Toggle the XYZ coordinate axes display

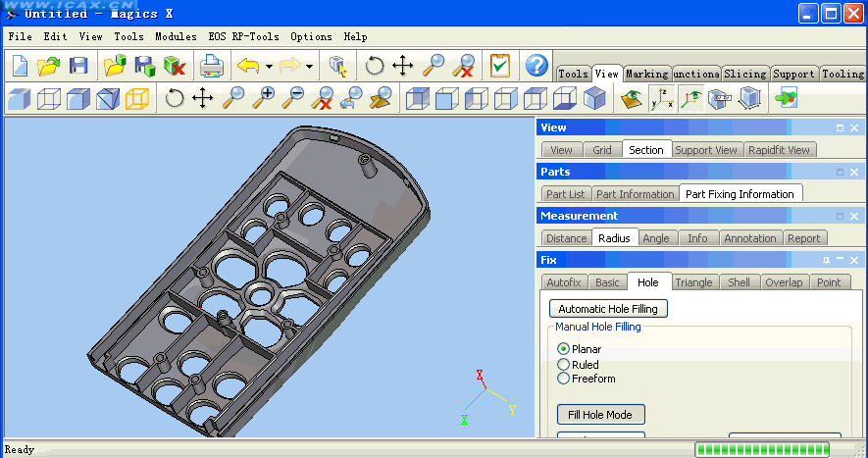pyautogui.click(x=662, y=98)
